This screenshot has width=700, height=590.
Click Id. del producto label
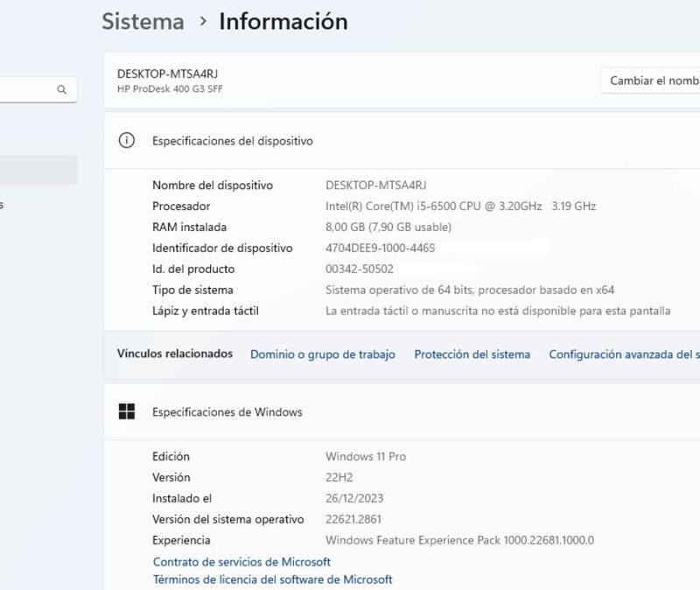tap(193, 269)
